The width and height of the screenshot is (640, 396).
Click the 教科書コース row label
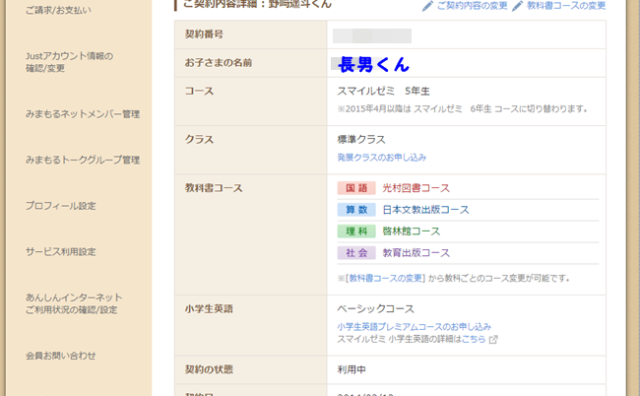tap(213, 188)
